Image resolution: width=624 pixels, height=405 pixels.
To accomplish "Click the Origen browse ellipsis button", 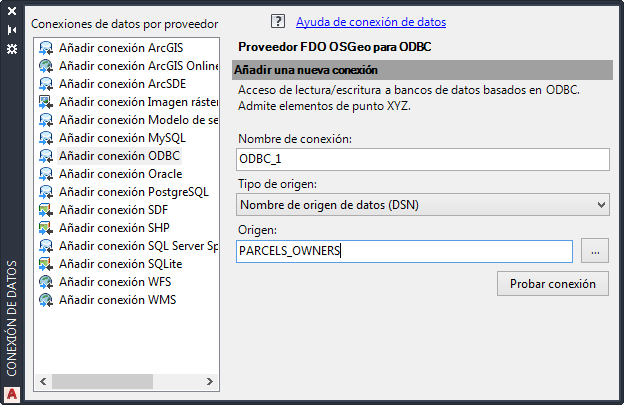I will 594,252.
